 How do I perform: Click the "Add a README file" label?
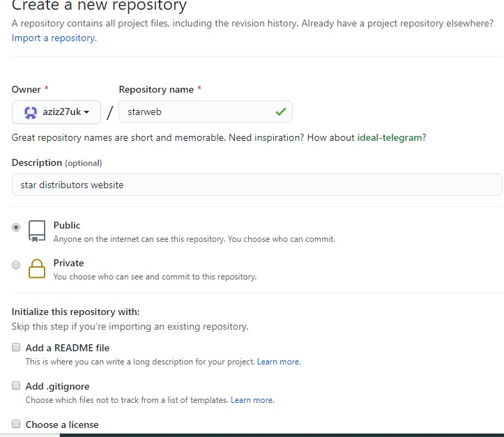point(68,348)
